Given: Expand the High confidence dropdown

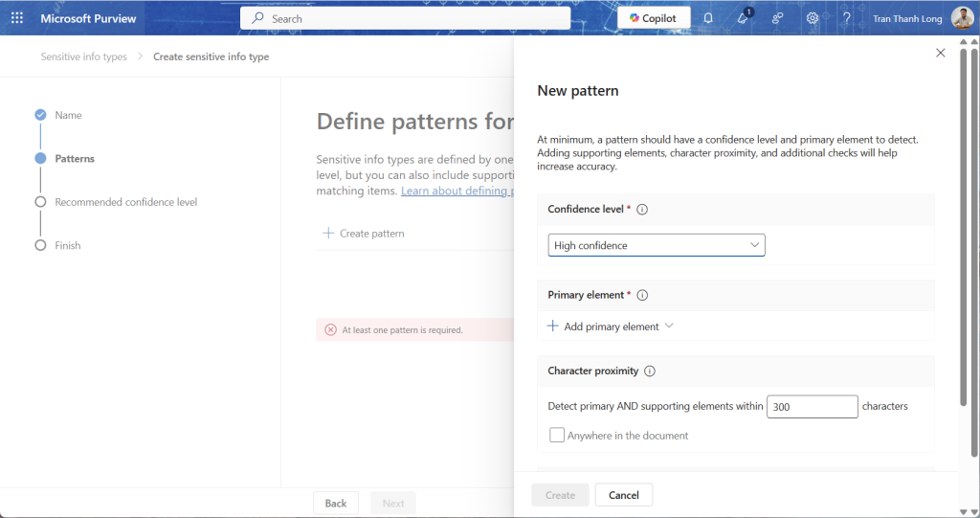Looking at the screenshot, I should [657, 246].
